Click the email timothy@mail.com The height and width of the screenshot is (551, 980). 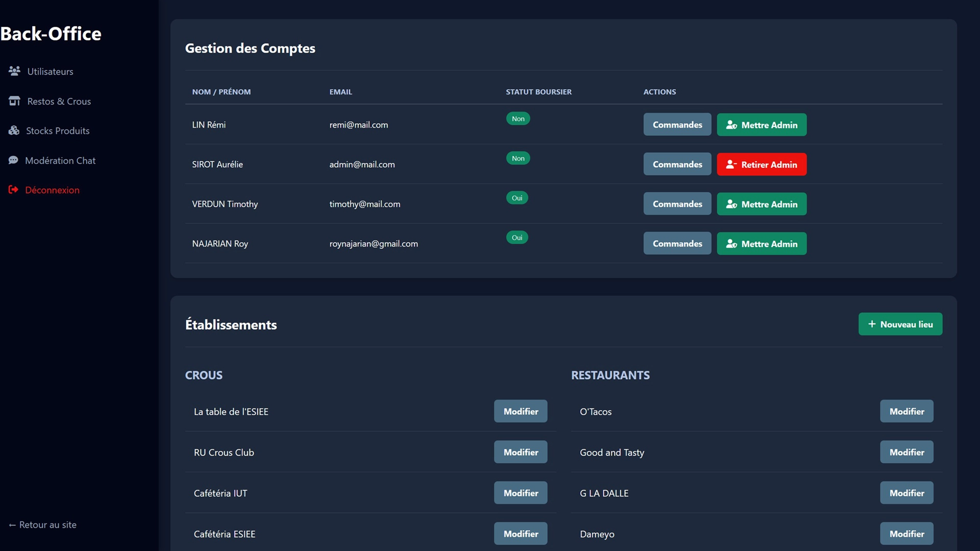(x=364, y=204)
